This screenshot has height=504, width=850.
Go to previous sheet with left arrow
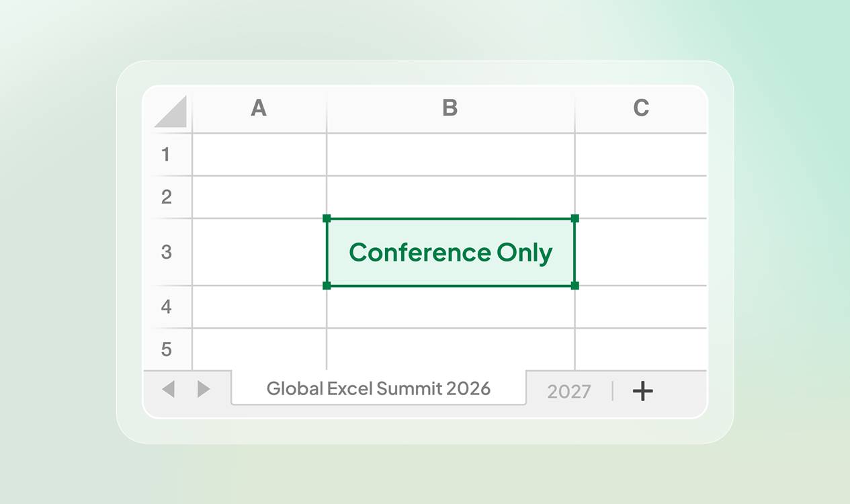[169, 389]
